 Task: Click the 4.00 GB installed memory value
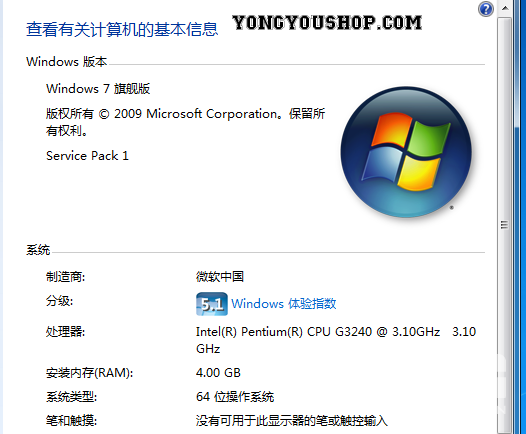point(218,373)
